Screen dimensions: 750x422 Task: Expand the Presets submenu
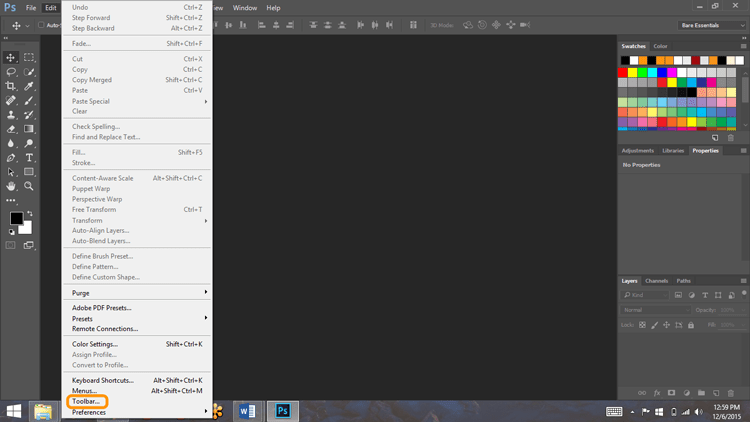click(137, 319)
